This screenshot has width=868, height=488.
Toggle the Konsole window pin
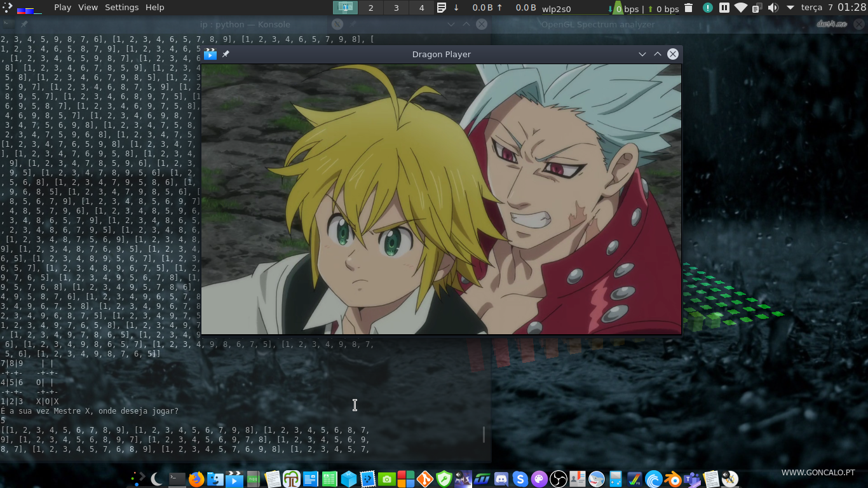coord(24,24)
